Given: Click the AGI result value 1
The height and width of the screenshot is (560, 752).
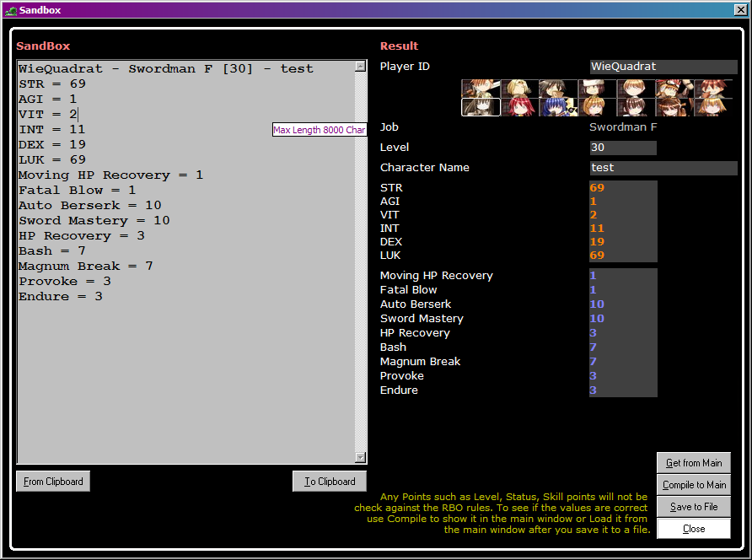Looking at the screenshot, I should click(x=594, y=201).
